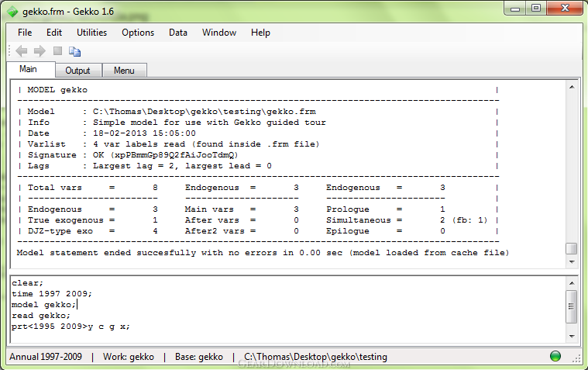588x370 pixels.
Task: Click the 'read gekko;' command line
Action: pyautogui.click(x=41, y=316)
